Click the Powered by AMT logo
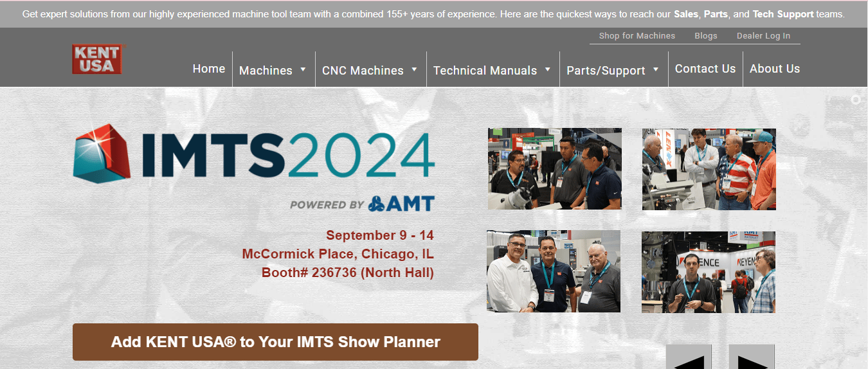This screenshot has width=868, height=369. tap(362, 204)
